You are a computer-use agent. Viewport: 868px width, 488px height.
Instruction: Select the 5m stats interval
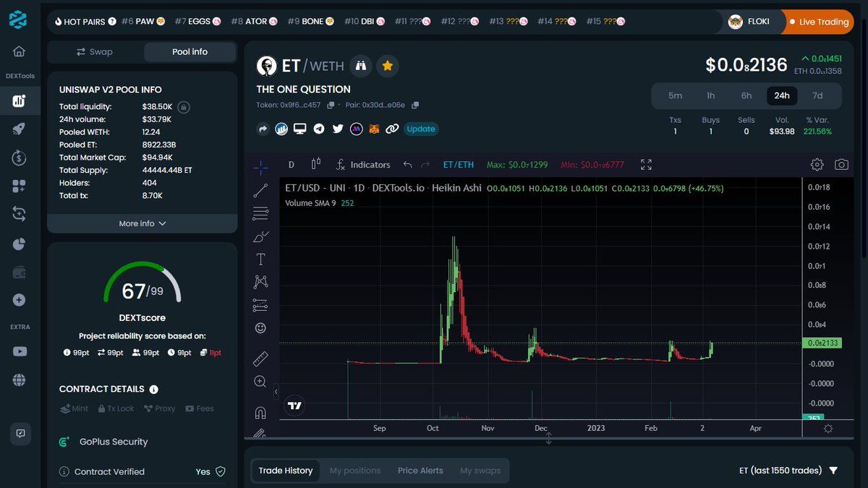[x=675, y=95]
